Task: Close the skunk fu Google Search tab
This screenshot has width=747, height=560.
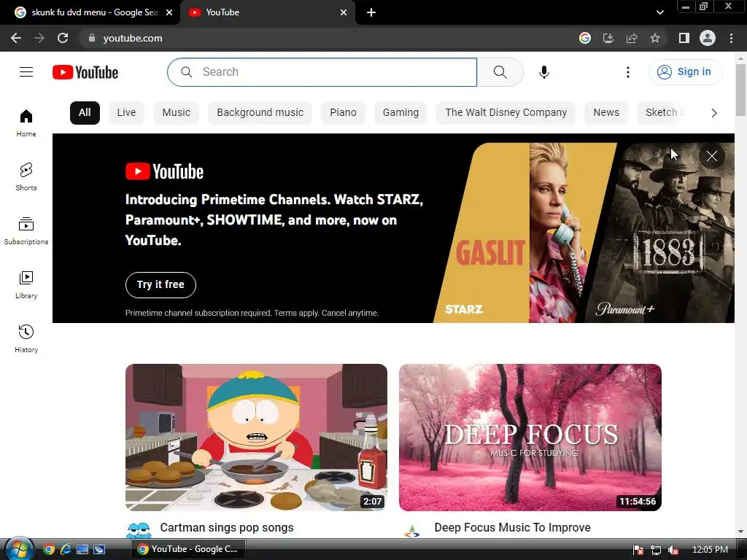Action: (169, 12)
